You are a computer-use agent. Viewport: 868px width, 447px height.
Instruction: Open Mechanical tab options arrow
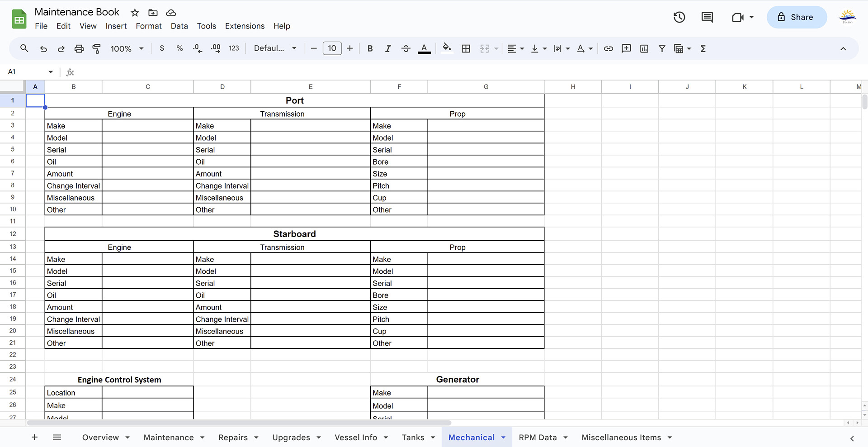click(503, 437)
